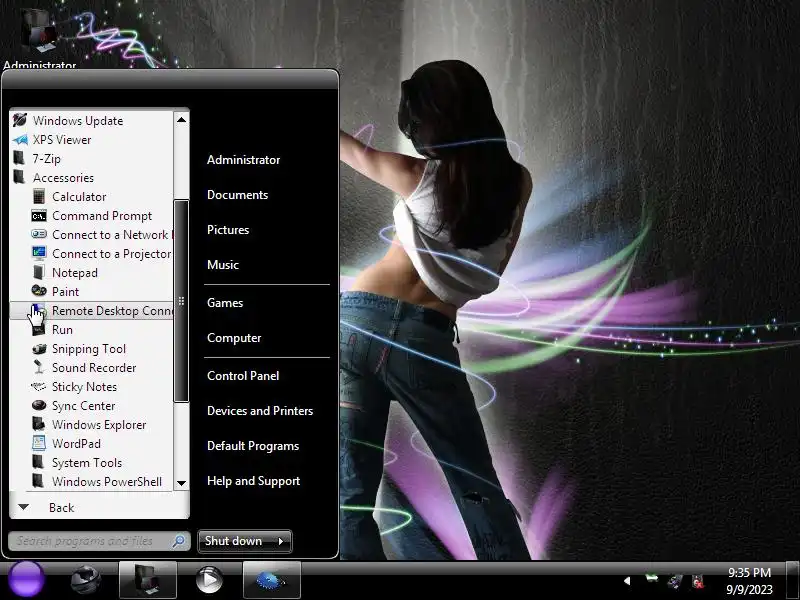800x600 pixels.
Task: Click the network tray icon
Action: [674, 581]
